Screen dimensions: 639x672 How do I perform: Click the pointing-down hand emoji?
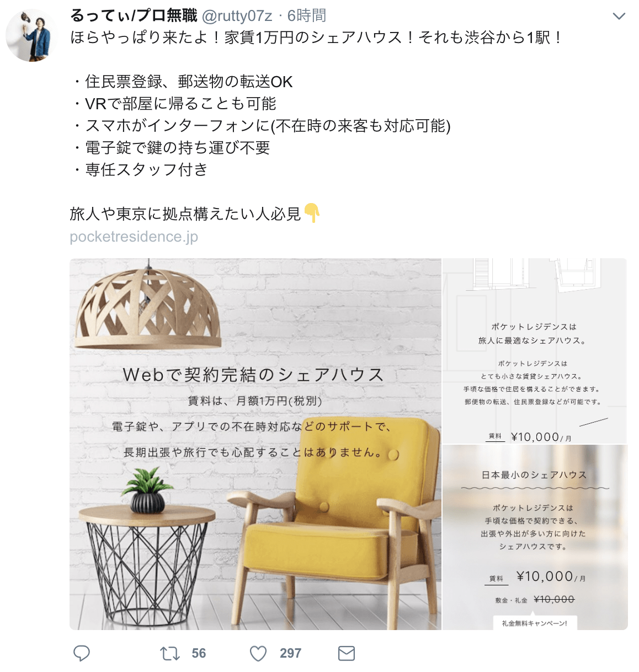click(312, 213)
